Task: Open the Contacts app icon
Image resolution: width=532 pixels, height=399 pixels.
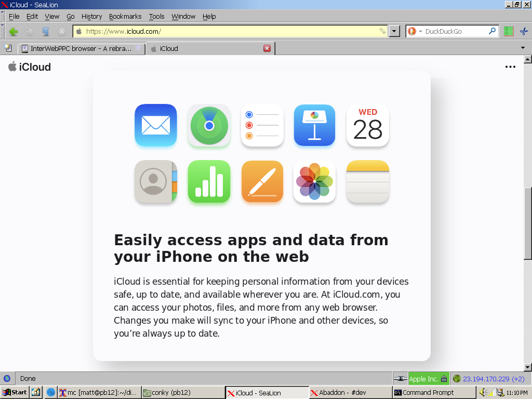Action: [156, 181]
